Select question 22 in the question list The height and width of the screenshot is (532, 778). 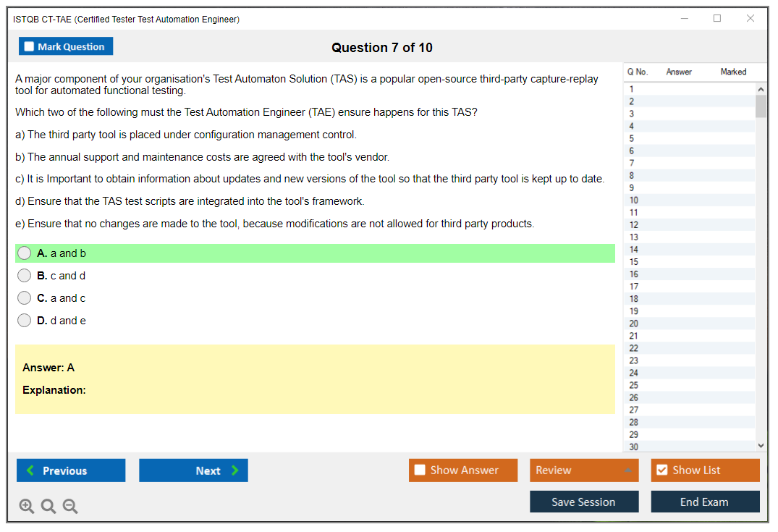[x=634, y=348]
